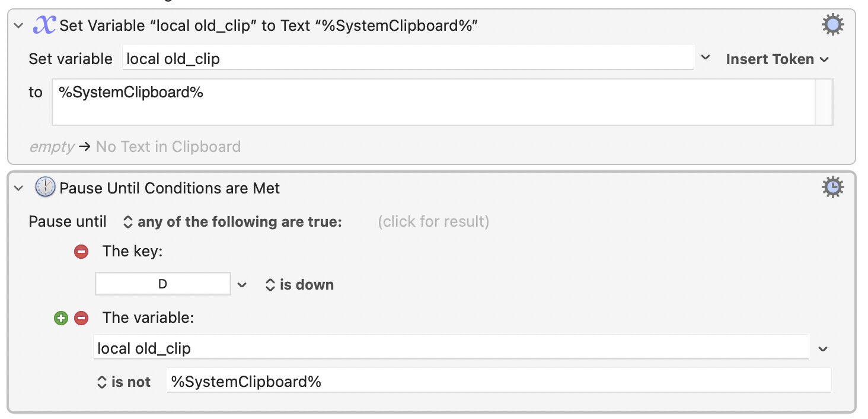Open the key selection dropdown arrow

pyautogui.click(x=242, y=285)
